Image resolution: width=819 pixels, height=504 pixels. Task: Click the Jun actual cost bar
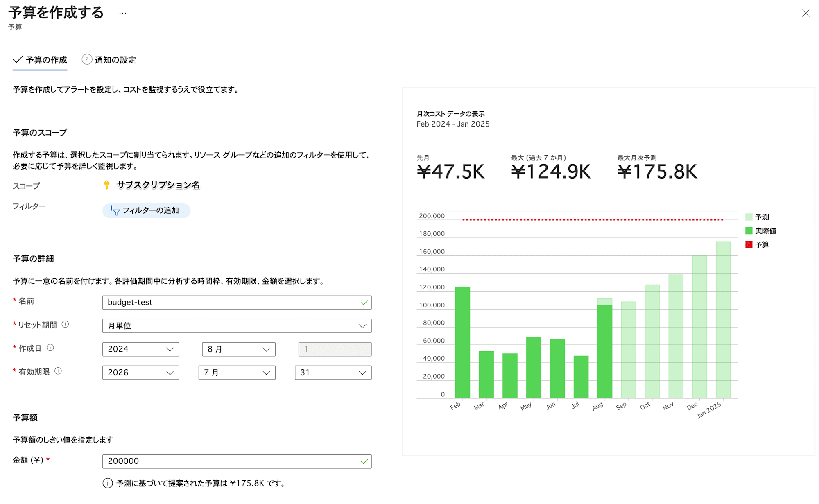pos(557,368)
